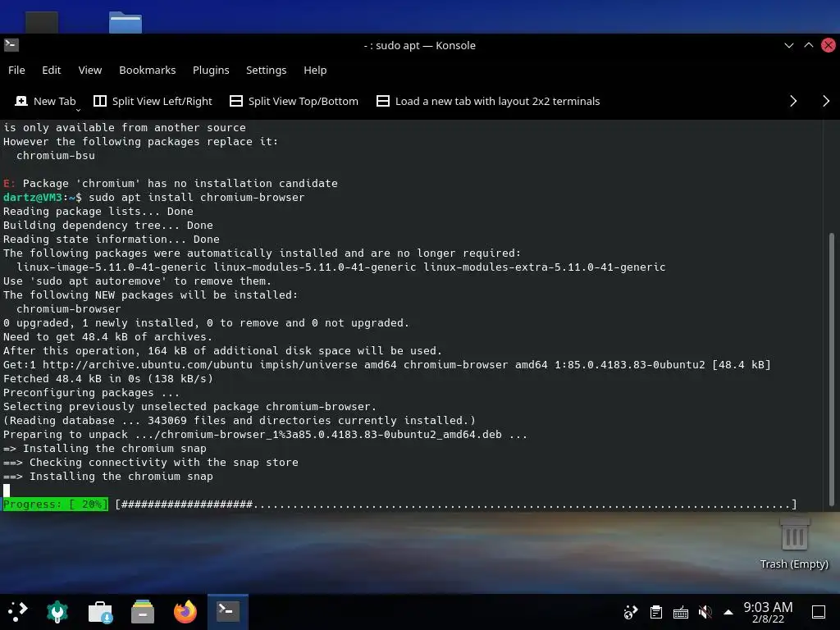
Task: Open Discover software center in taskbar
Action: pyautogui.click(x=100, y=612)
